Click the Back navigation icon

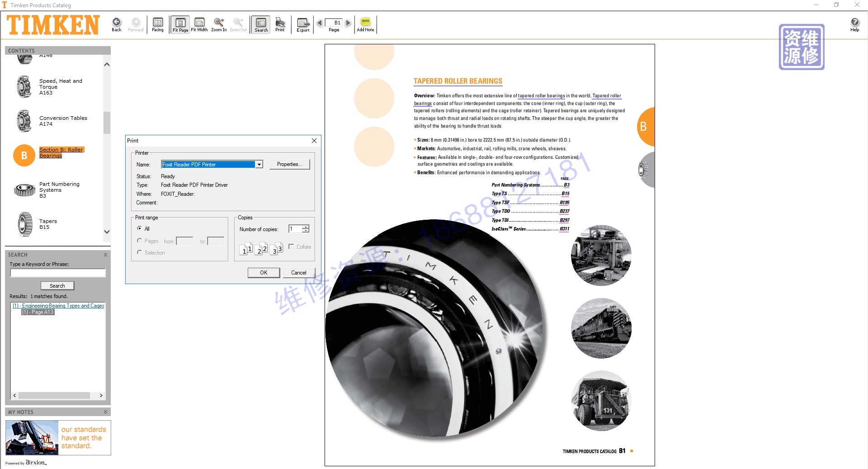coord(117,23)
